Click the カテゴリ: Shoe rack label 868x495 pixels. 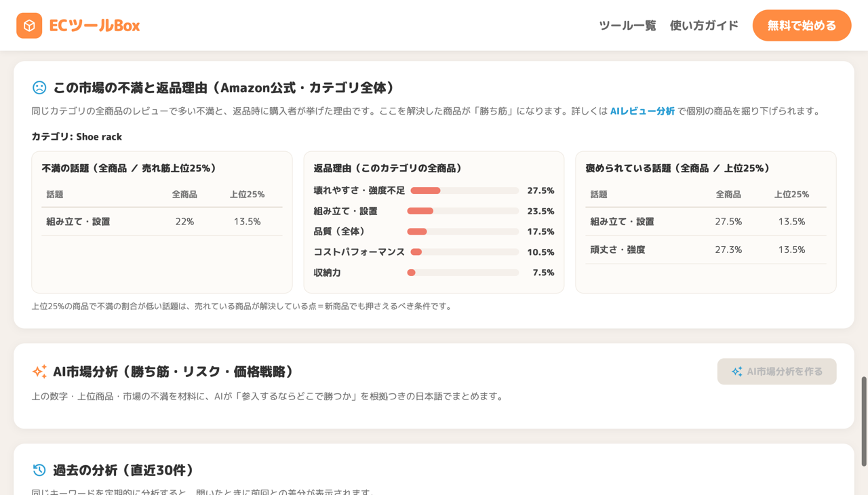(77, 136)
